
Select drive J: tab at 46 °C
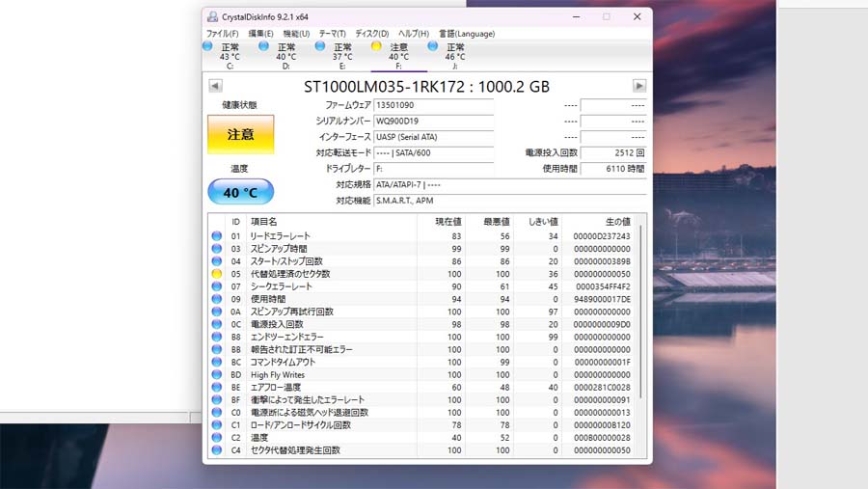click(x=455, y=56)
